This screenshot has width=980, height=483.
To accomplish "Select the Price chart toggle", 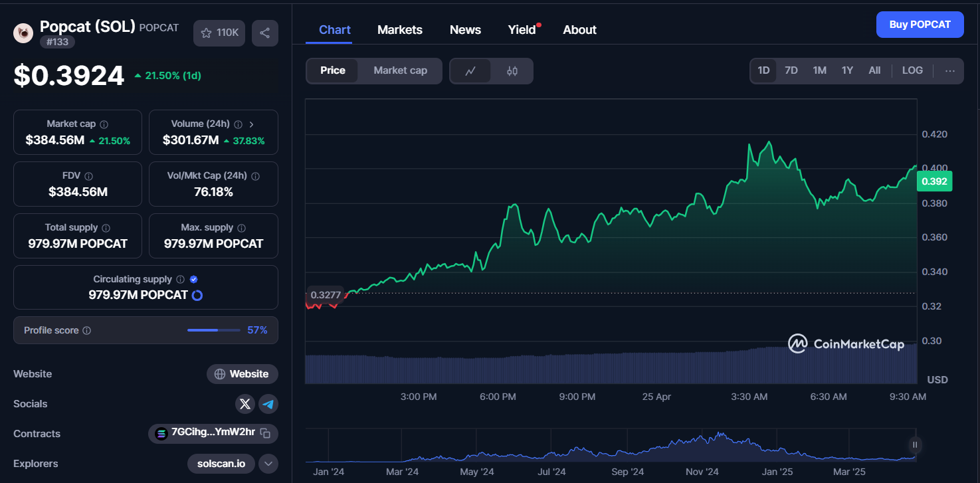I will 333,71.
